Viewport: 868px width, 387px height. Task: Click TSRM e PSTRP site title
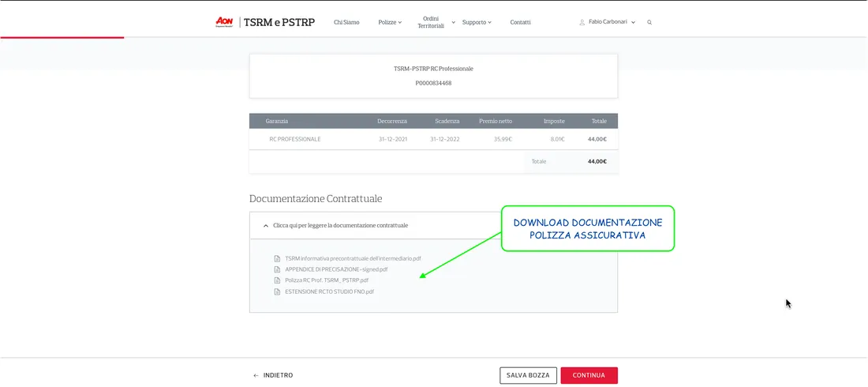tap(279, 22)
